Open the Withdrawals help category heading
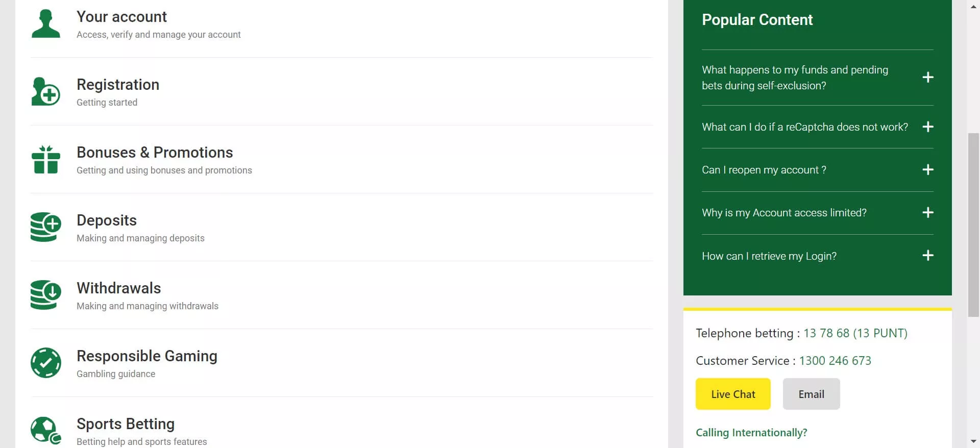The height and width of the screenshot is (448, 980). tap(118, 288)
